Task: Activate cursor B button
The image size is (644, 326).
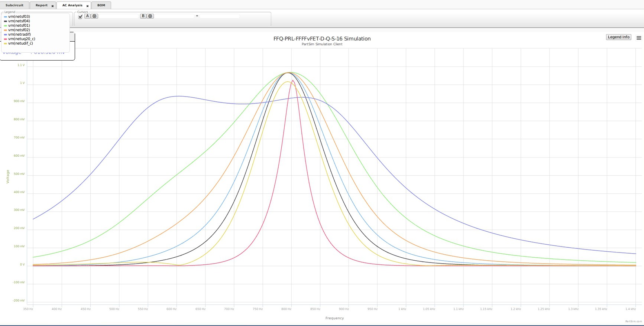Action: click(143, 16)
